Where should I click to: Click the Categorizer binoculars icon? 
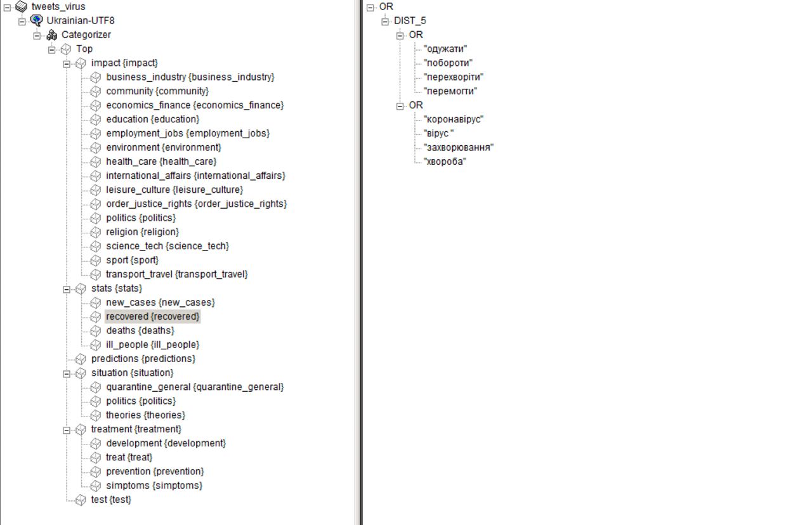coord(51,35)
